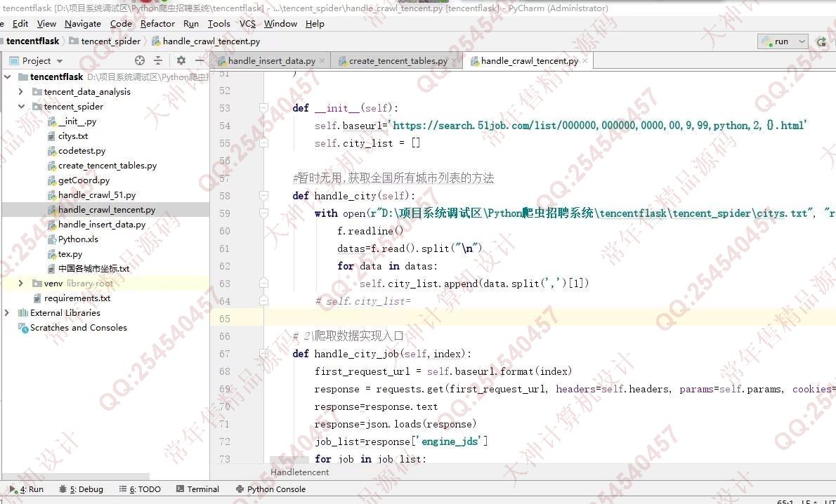Select citys.txt in project tree
The height and width of the screenshot is (504, 836).
[67, 136]
